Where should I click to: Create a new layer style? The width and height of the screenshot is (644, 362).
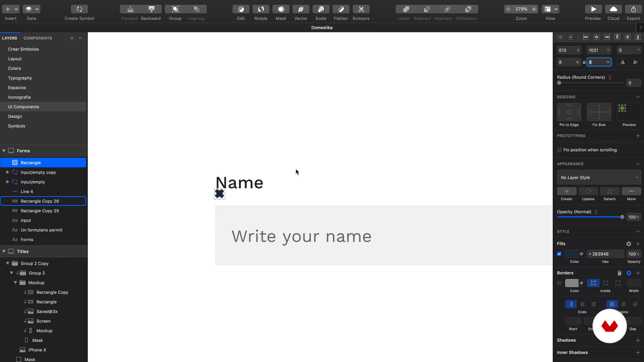pos(567,191)
